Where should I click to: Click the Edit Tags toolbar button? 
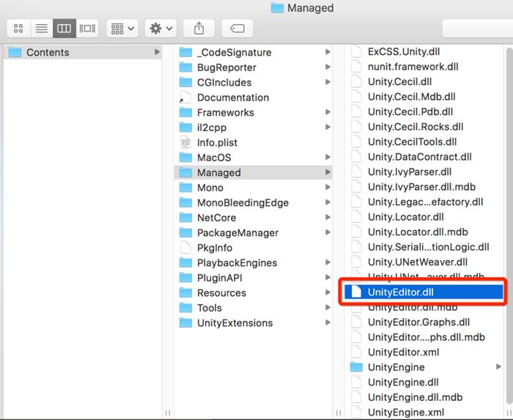coord(237,29)
